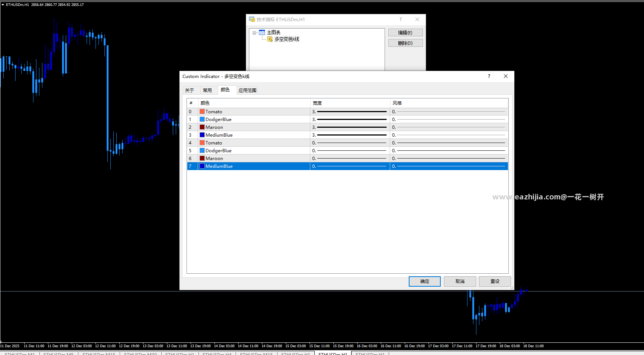The image size is (644, 355).
Task: Select the Maroon name in row 6
Action: point(214,158)
